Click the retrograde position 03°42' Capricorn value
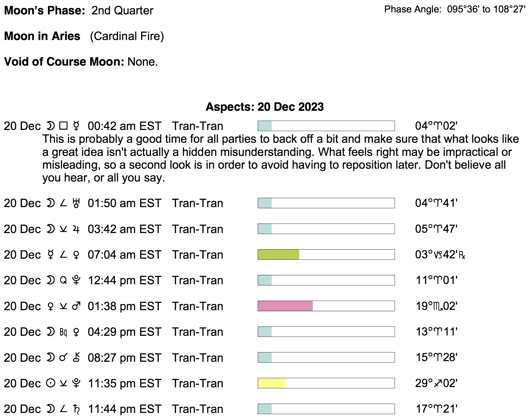 pyautogui.click(x=440, y=255)
